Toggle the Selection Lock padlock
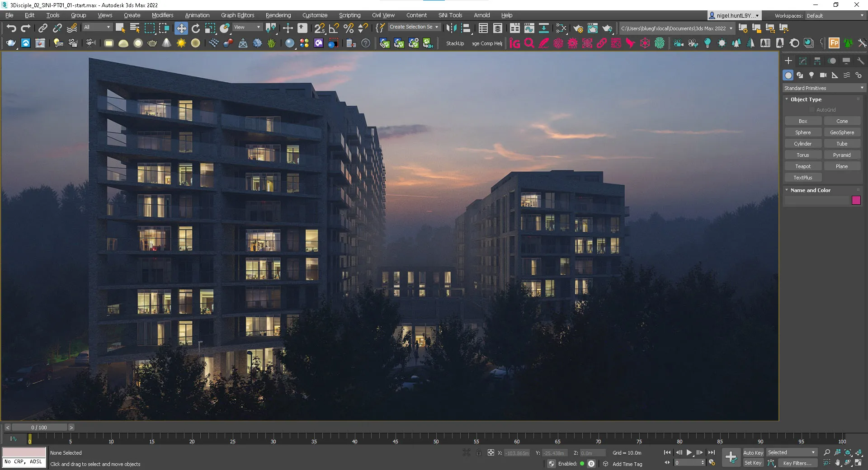 pyautogui.click(x=479, y=452)
